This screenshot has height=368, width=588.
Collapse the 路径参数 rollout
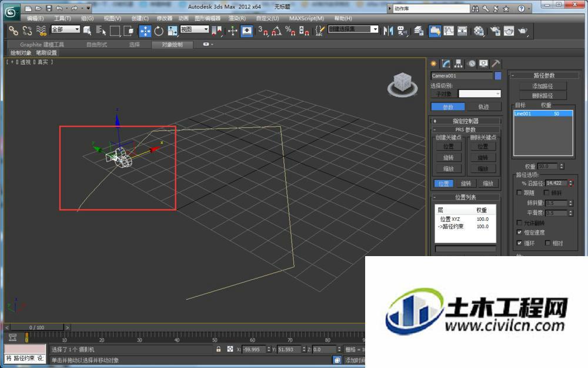(x=543, y=75)
